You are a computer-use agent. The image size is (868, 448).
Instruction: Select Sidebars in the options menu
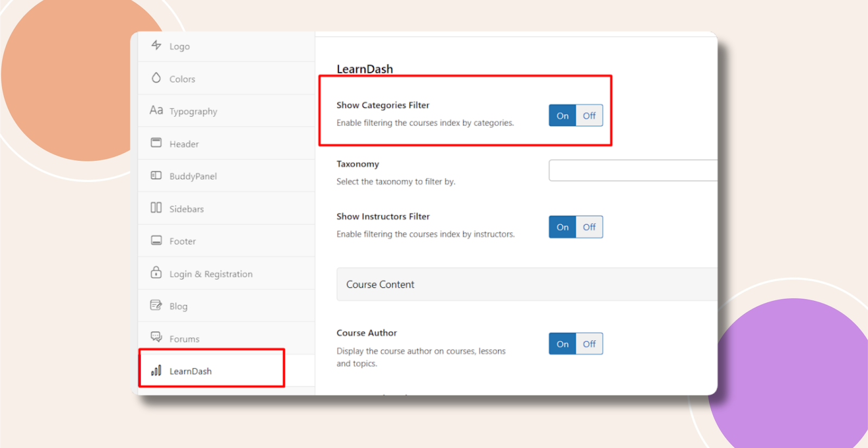tap(227, 209)
